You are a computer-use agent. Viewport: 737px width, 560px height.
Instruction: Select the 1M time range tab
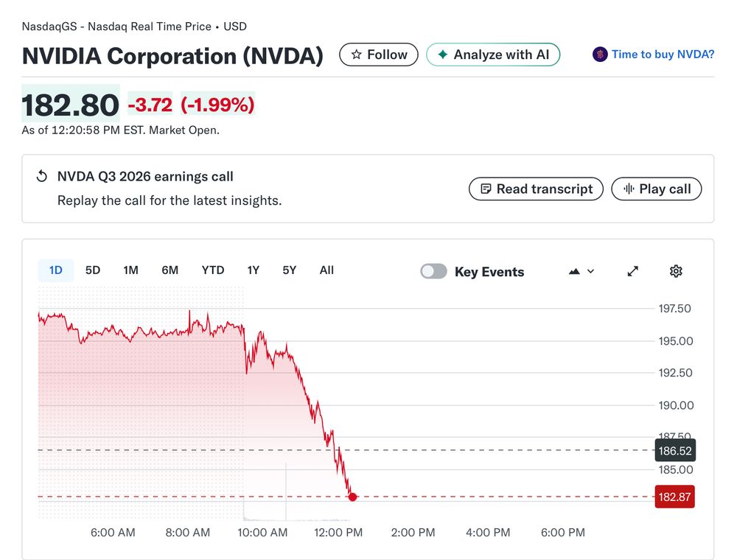130,270
